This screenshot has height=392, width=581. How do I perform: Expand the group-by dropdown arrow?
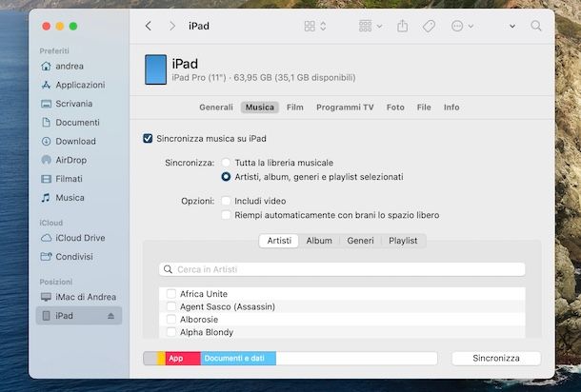379,27
